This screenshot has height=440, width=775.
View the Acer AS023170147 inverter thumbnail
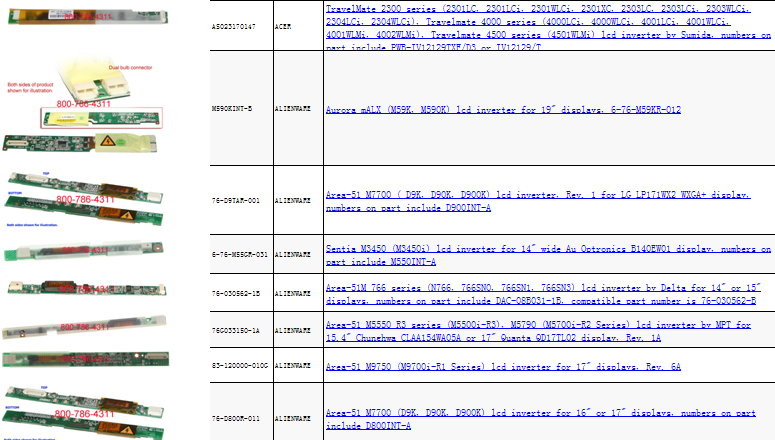[x=88, y=16]
